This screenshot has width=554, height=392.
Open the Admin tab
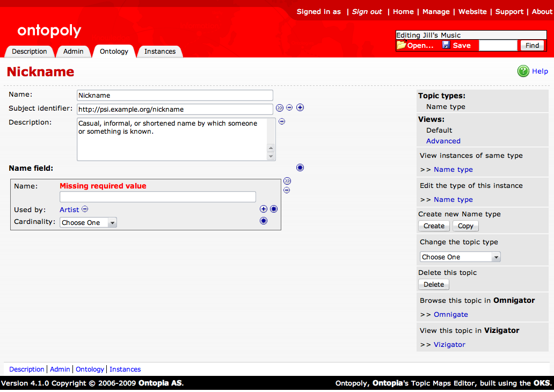click(x=74, y=52)
